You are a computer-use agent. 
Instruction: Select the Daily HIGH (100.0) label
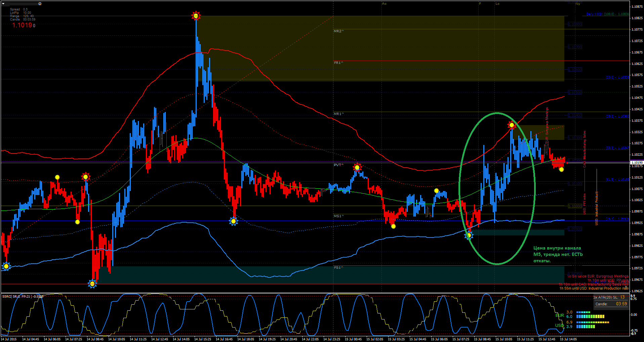tap(608, 14)
